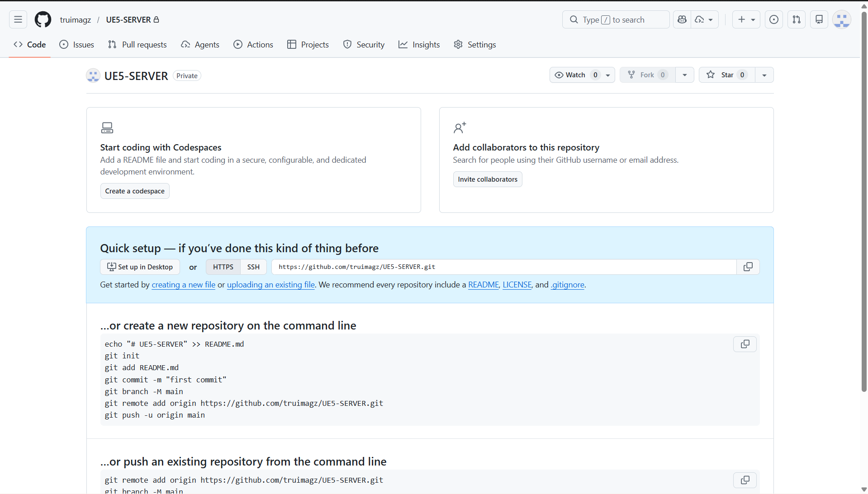This screenshot has width=868, height=494.
Task: Switch to the Security tab
Action: coord(364,44)
